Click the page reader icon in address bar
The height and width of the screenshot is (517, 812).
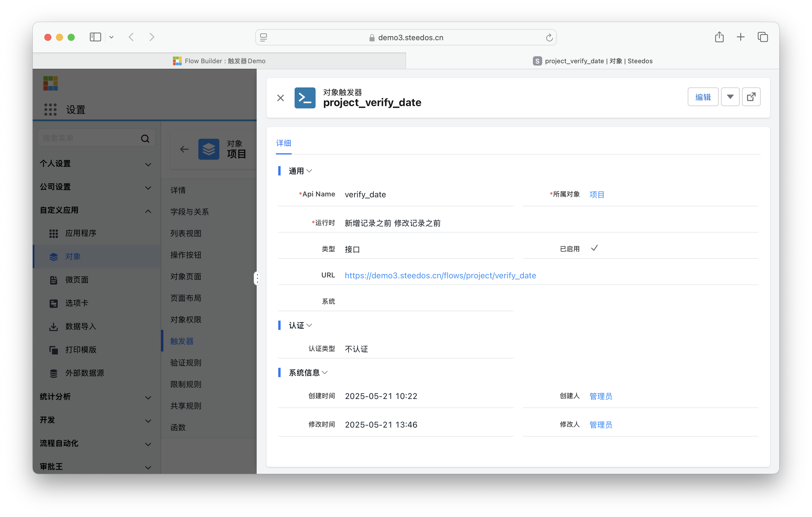264,37
